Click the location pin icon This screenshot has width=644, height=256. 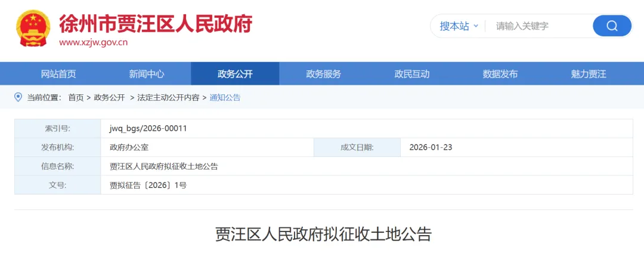tap(18, 97)
